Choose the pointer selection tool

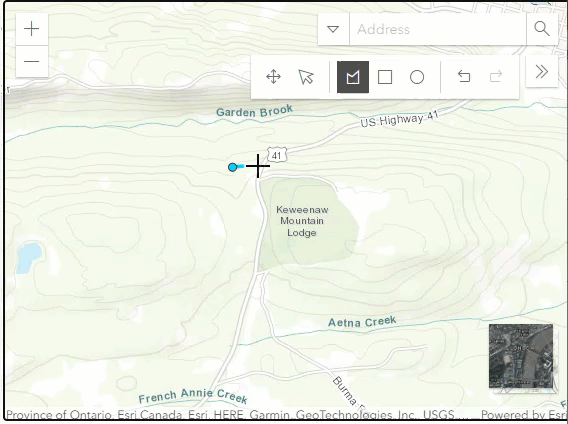[x=306, y=77]
